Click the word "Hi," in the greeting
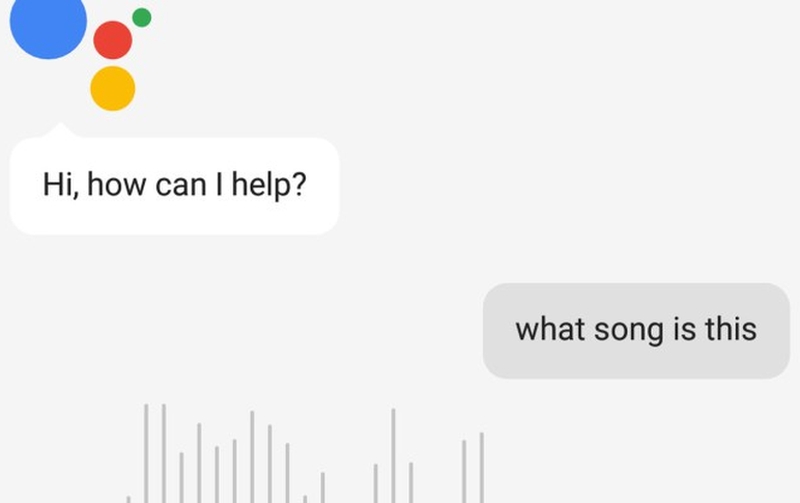Screen dimensions: 800x503 [x=58, y=186]
